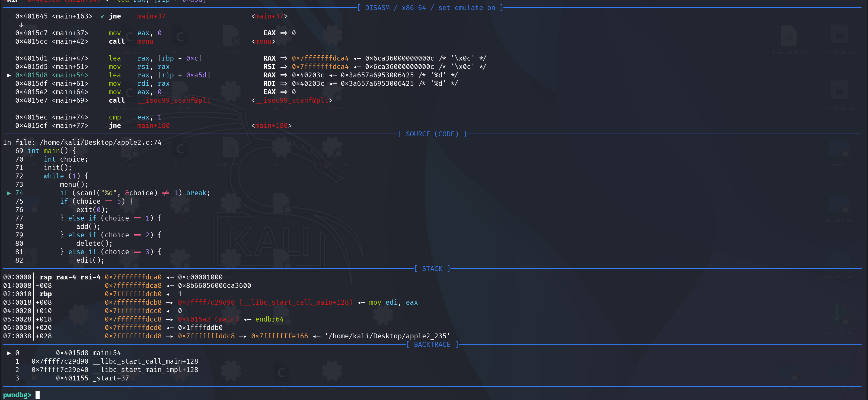Click stack entry 00:0000 address 0x7fffffffdca0
The image size is (868, 400).
coord(133,277)
